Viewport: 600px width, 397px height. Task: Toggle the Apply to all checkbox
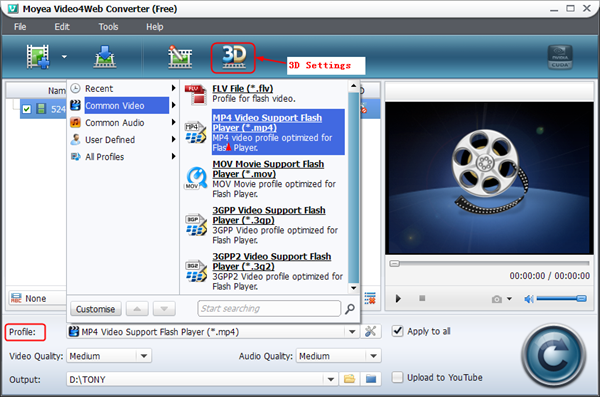[398, 331]
